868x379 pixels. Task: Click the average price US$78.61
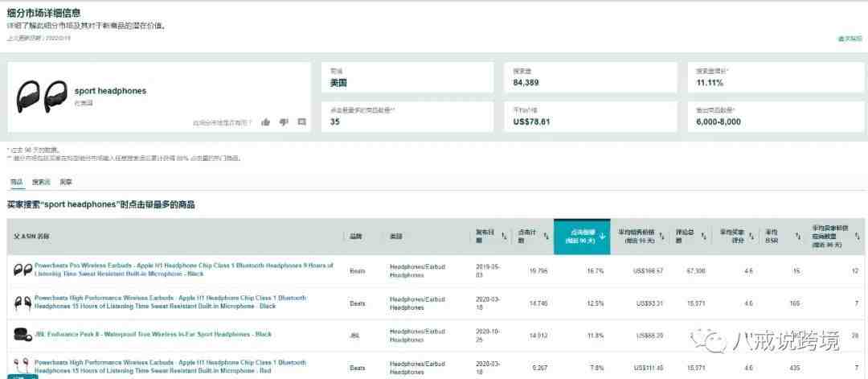tap(532, 122)
